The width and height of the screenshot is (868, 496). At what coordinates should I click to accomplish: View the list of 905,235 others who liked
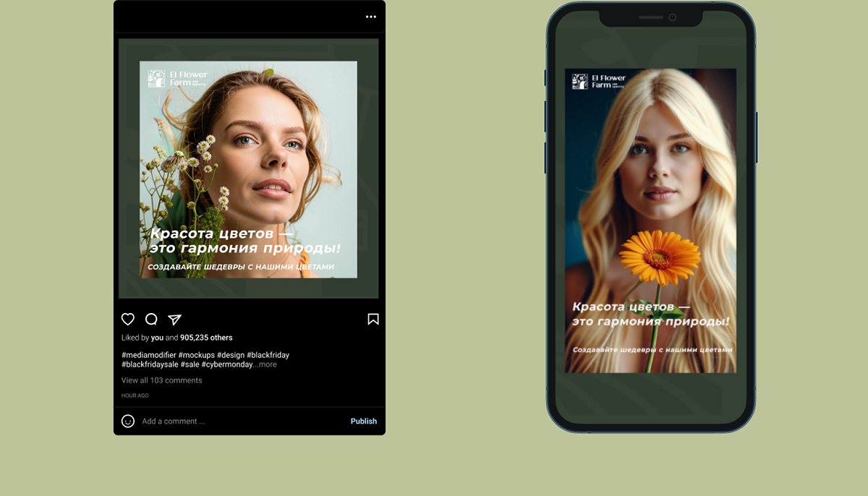pos(206,338)
